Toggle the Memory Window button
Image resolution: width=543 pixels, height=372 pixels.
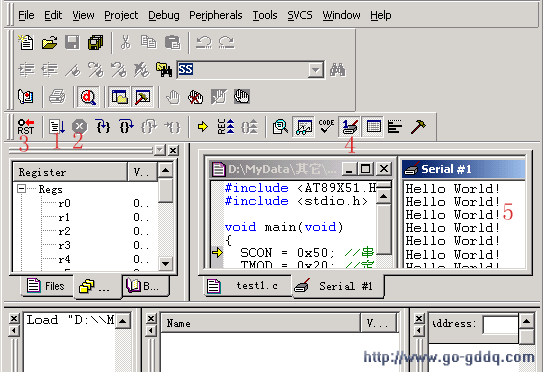373,126
